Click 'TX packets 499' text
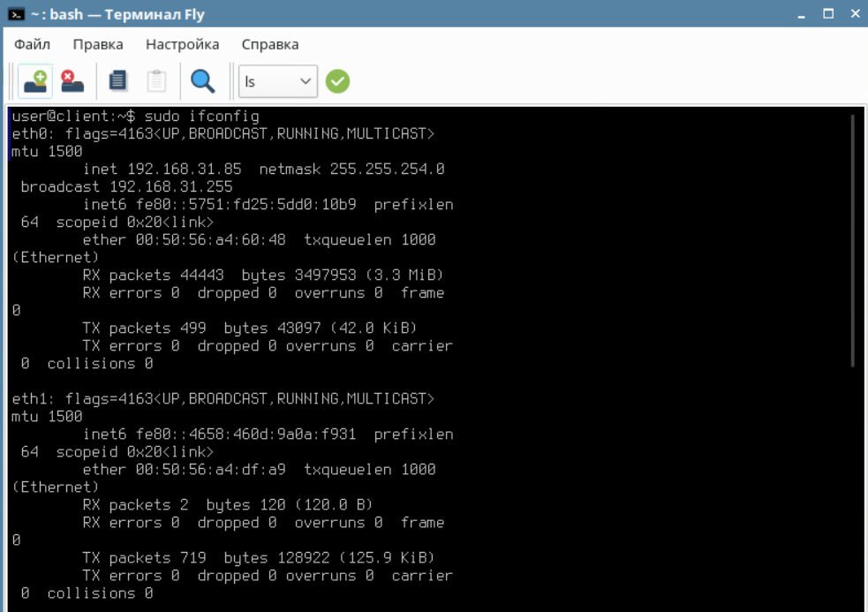 click(x=145, y=329)
